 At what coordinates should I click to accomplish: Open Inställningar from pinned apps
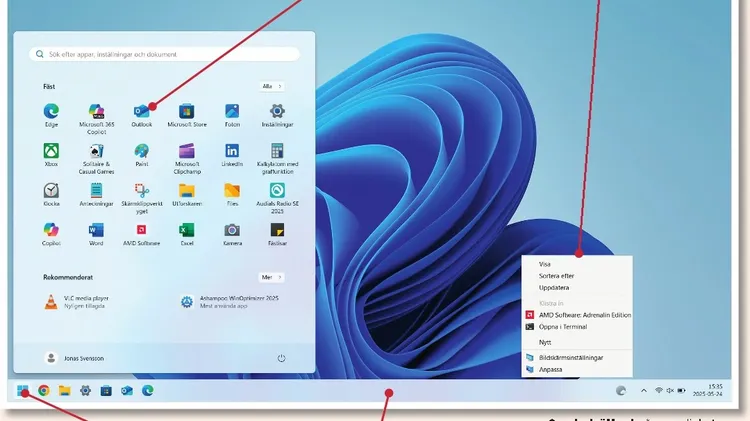(277, 115)
